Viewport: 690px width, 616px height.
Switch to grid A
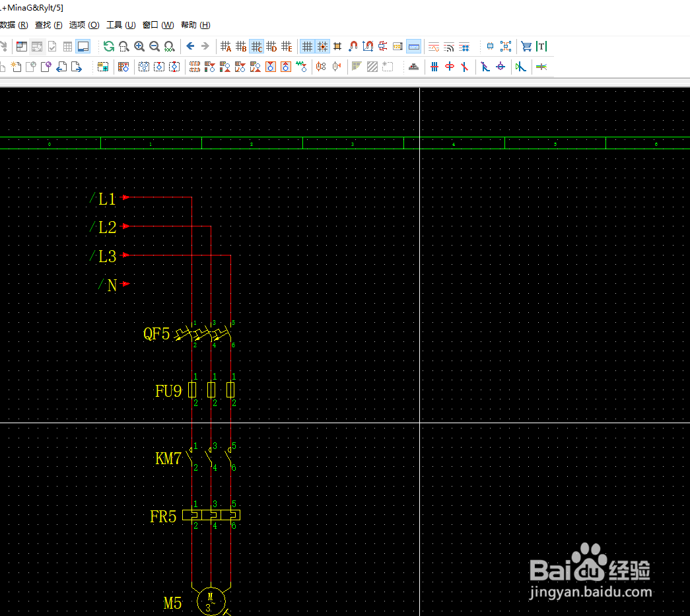pos(226,46)
